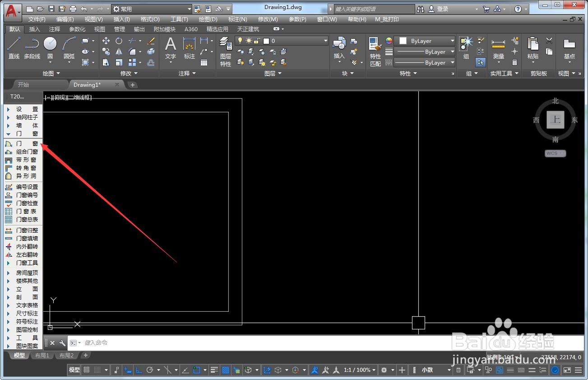Image resolution: width=588 pixels, height=380 pixels.
Task: Open the Text (文字) annotation tool
Action: pos(170,48)
